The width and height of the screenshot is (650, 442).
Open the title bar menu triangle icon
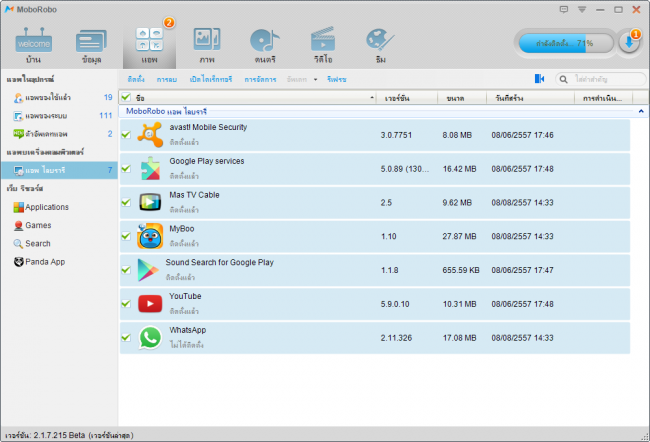(582, 9)
